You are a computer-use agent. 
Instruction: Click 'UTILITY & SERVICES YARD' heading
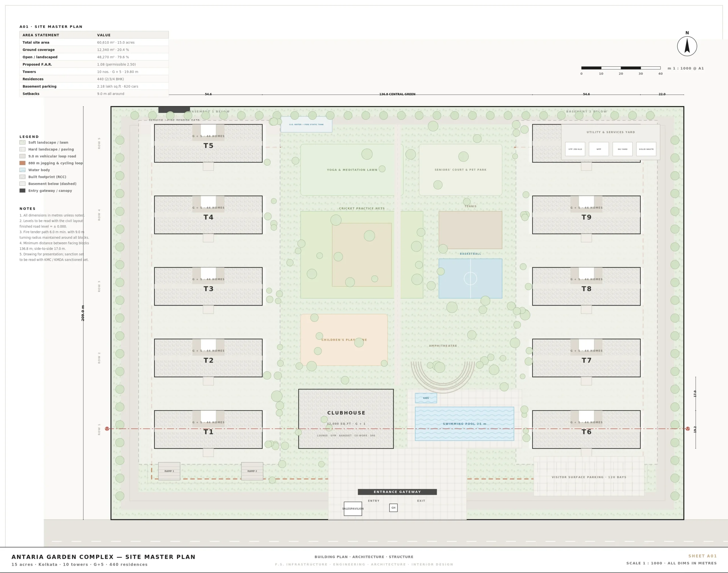pyautogui.click(x=611, y=132)
